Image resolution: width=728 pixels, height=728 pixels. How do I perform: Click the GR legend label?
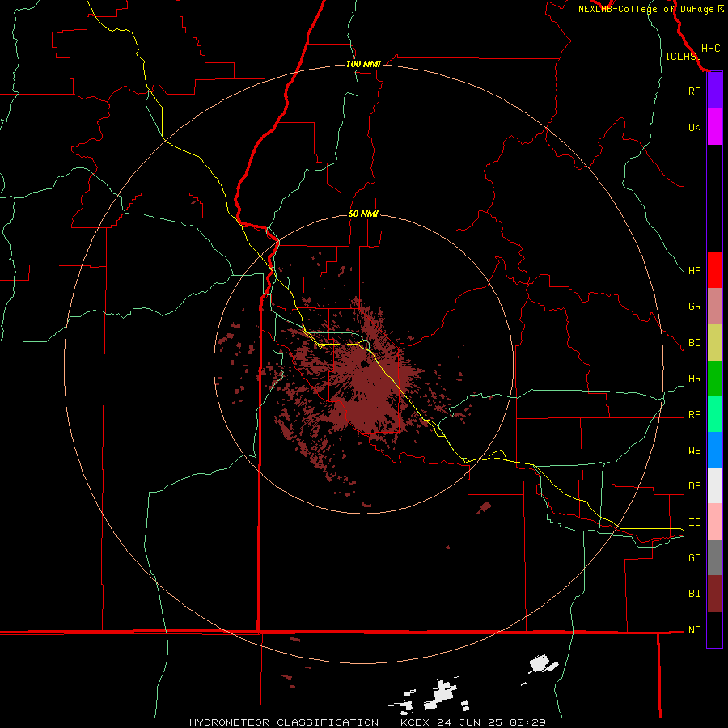coord(694,307)
